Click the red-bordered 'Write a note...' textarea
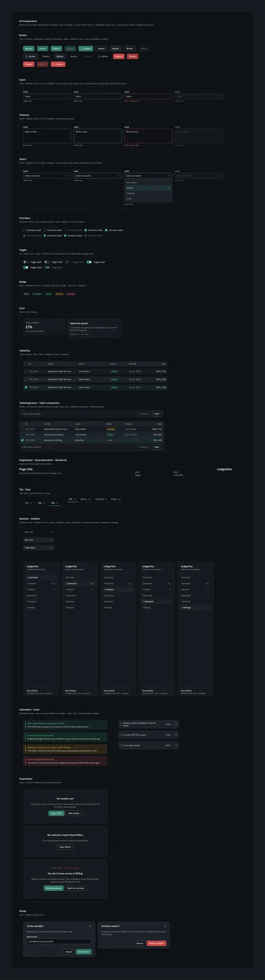The height and width of the screenshot is (980, 265). click(148, 136)
